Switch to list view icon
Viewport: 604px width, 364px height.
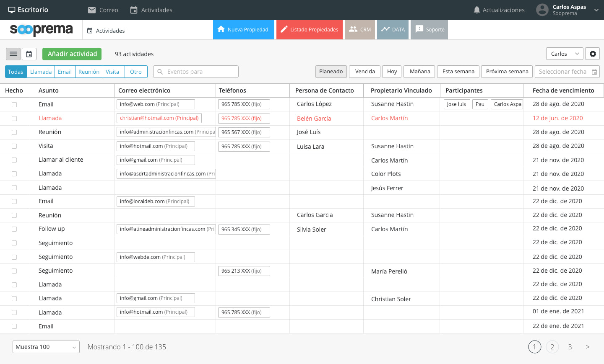tap(13, 54)
